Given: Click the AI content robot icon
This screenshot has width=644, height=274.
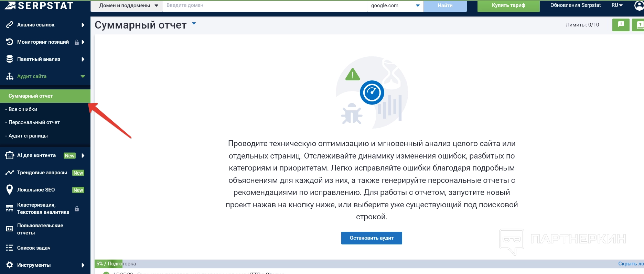Looking at the screenshot, I should pyautogui.click(x=10, y=155).
